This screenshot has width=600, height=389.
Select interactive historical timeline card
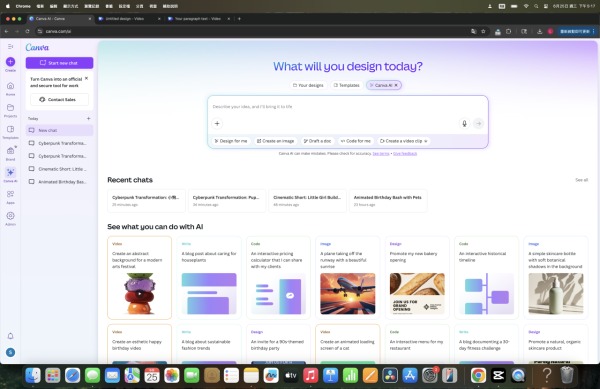[486, 278]
